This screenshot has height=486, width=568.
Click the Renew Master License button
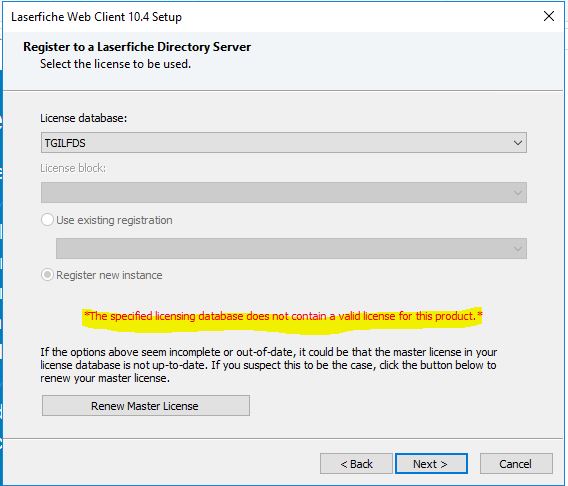[146, 406]
